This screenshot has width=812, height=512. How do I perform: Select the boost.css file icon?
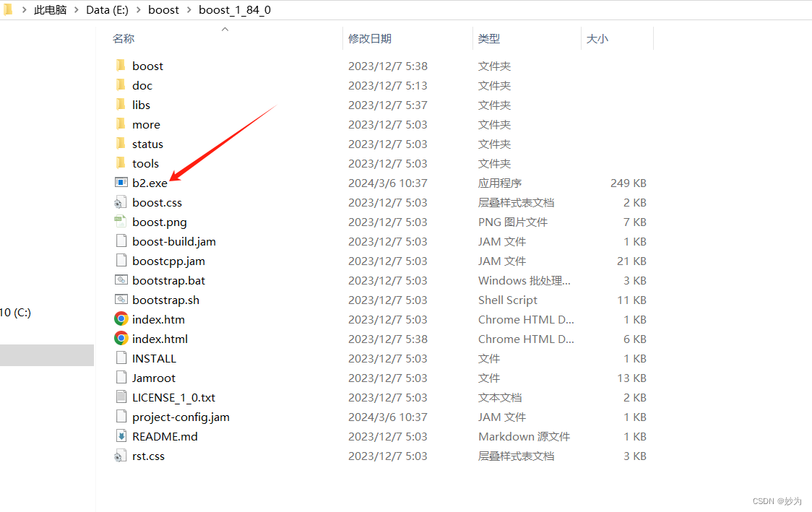(x=121, y=202)
